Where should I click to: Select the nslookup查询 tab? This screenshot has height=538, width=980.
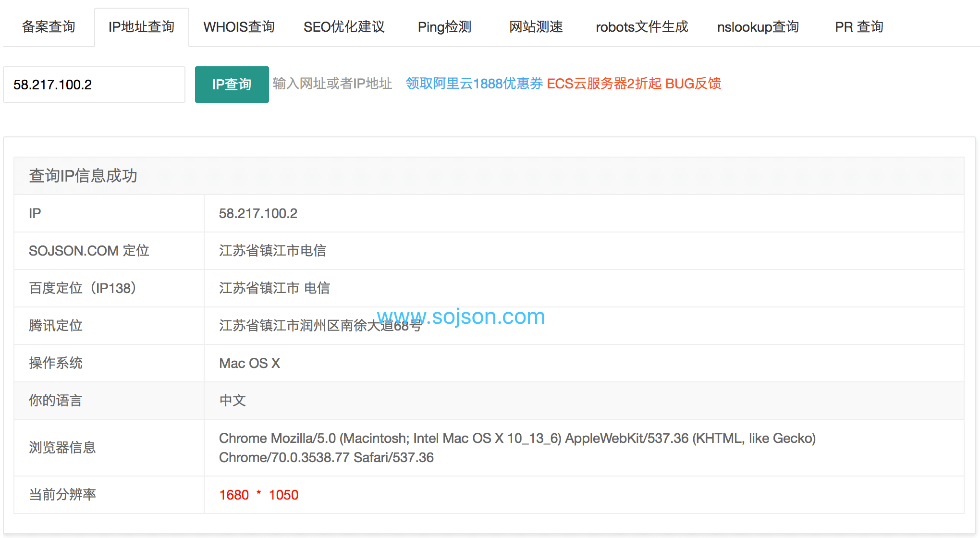758,27
